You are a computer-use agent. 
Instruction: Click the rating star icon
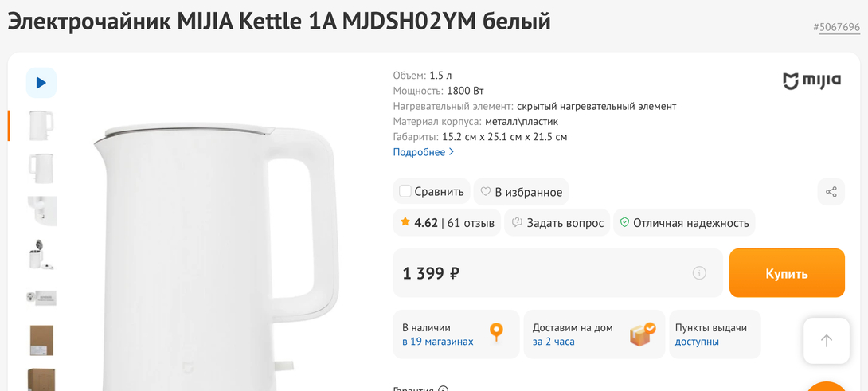click(405, 222)
